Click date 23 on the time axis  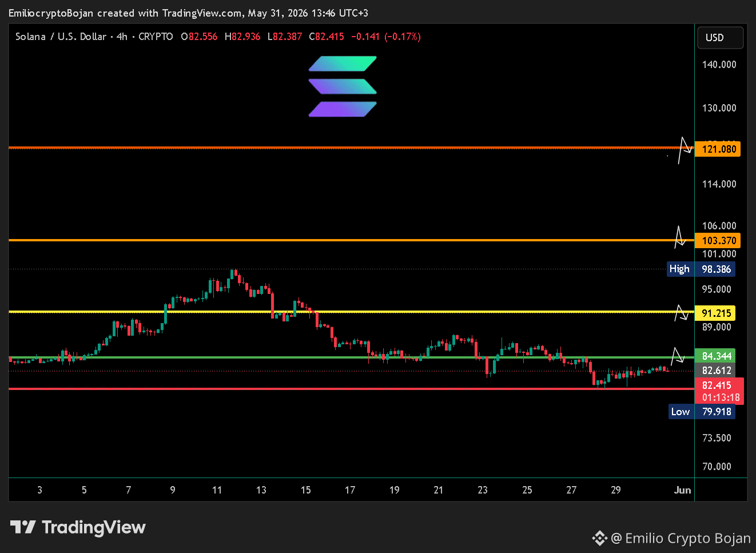(x=483, y=490)
